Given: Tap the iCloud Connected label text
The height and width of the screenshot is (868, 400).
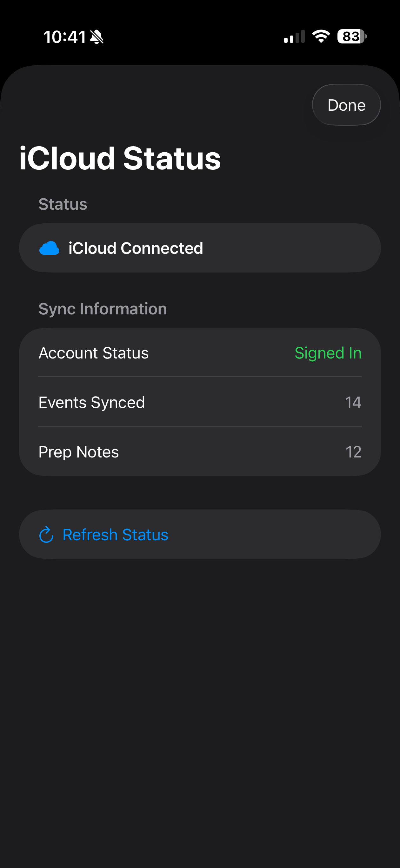Looking at the screenshot, I should [x=136, y=248].
